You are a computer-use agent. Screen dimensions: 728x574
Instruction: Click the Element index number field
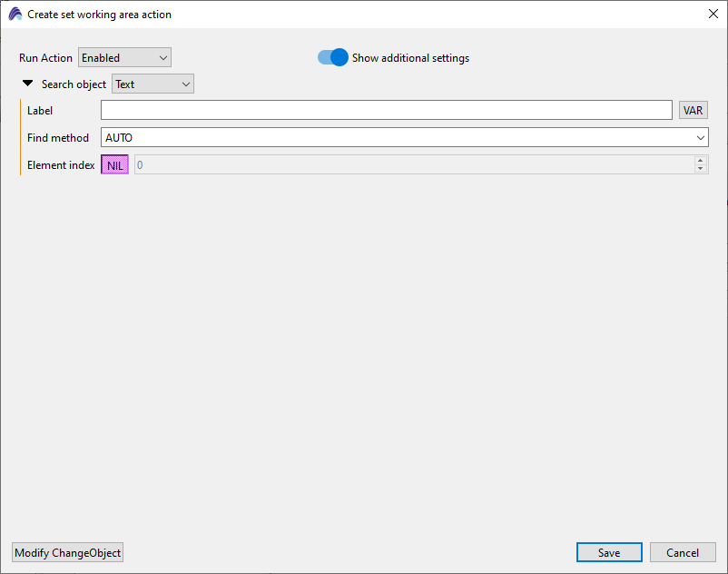413,165
